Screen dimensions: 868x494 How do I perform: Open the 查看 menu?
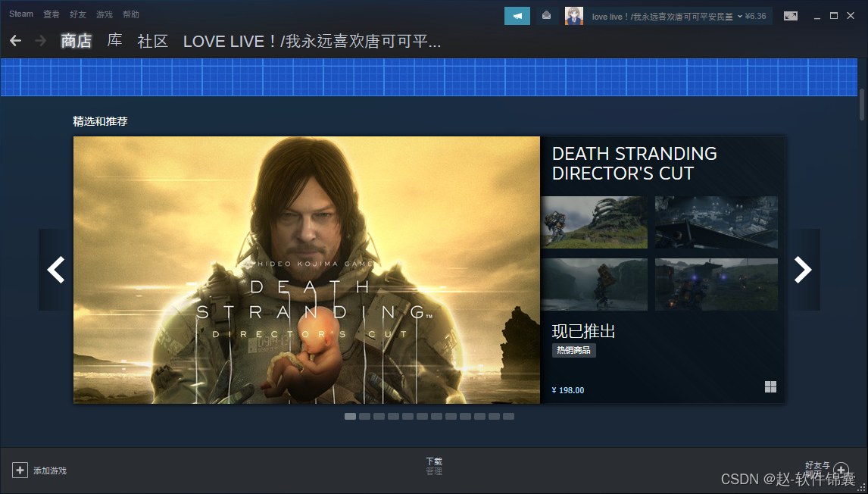click(52, 14)
